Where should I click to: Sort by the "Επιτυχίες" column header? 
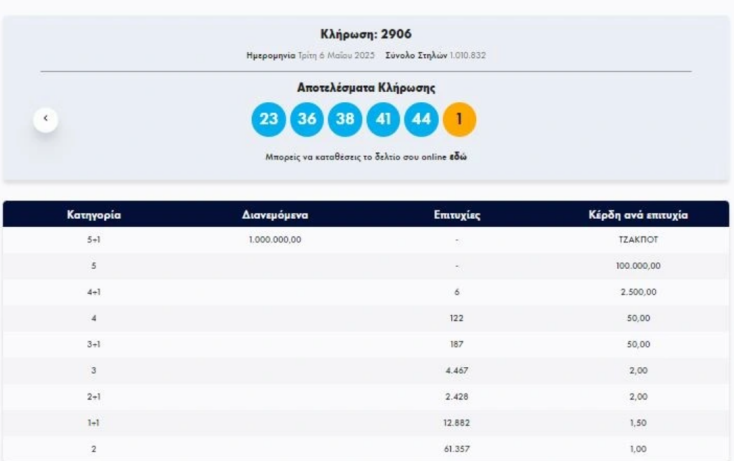tap(456, 215)
